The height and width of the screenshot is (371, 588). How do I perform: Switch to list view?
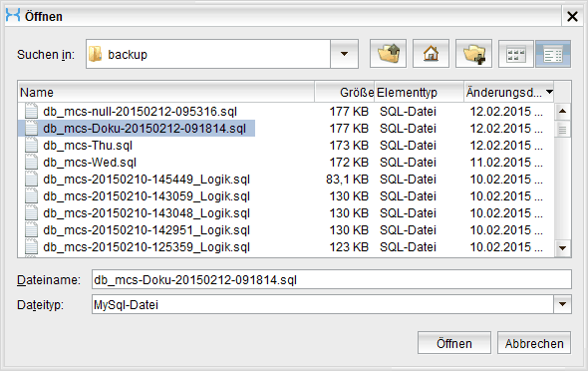coord(515,54)
